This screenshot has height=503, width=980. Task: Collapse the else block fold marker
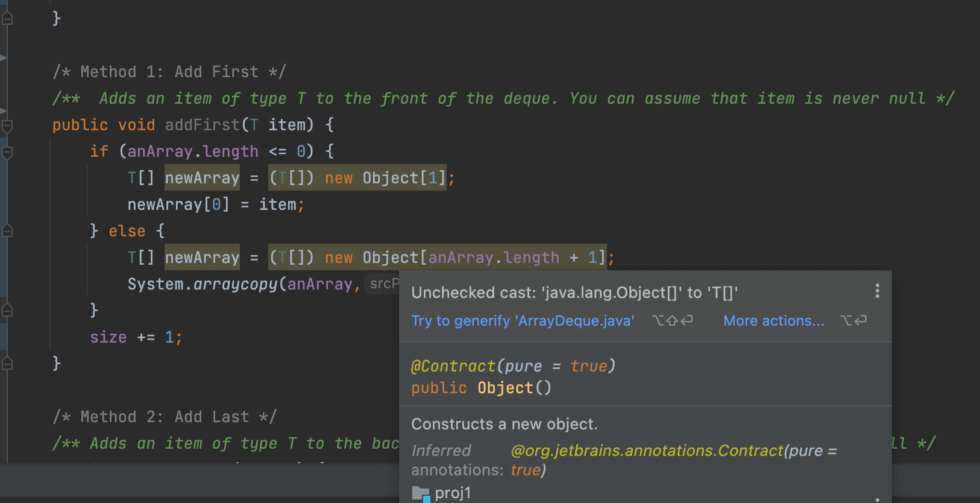coord(7,231)
